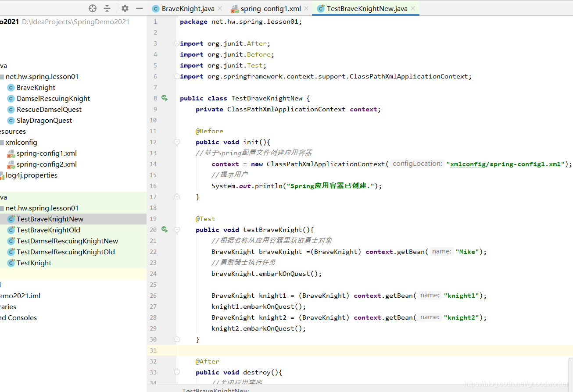This screenshot has width=573, height=392.
Task: Click the TestBraveKnightNew test class icon
Action: [11, 219]
